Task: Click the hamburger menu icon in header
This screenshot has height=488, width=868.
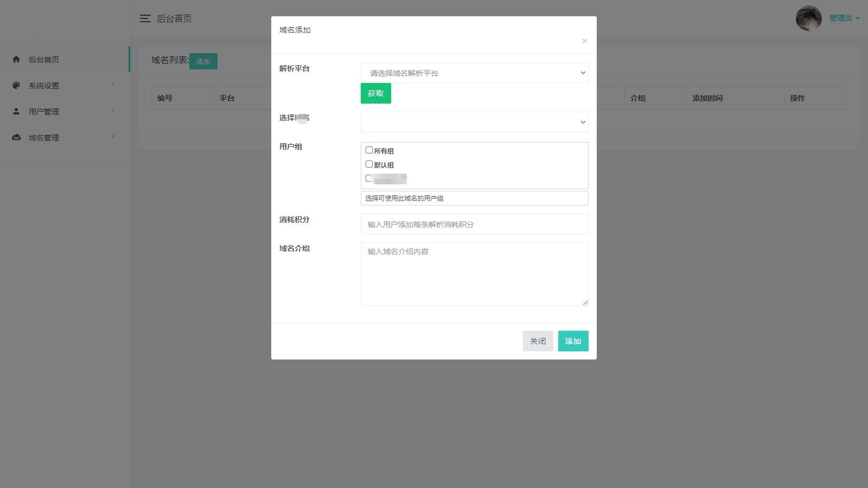Action: pyautogui.click(x=145, y=18)
